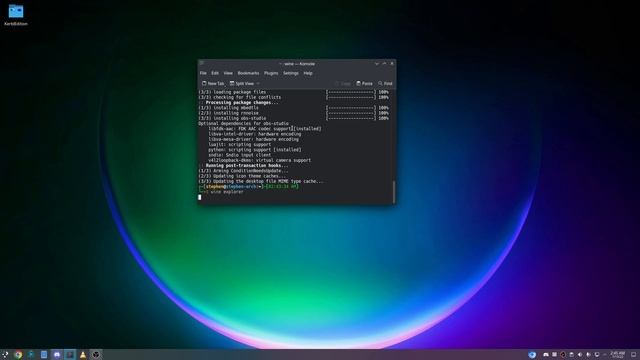Click the tray icon right of volume
Screen dimensions: 640x360
tap(589, 355)
